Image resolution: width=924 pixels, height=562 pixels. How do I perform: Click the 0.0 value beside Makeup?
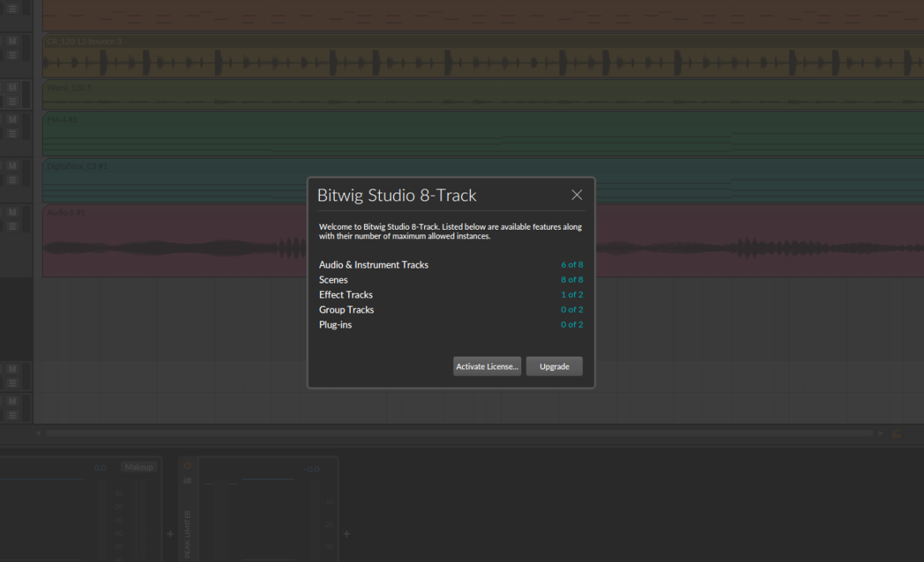pyautogui.click(x=100, y=468)
